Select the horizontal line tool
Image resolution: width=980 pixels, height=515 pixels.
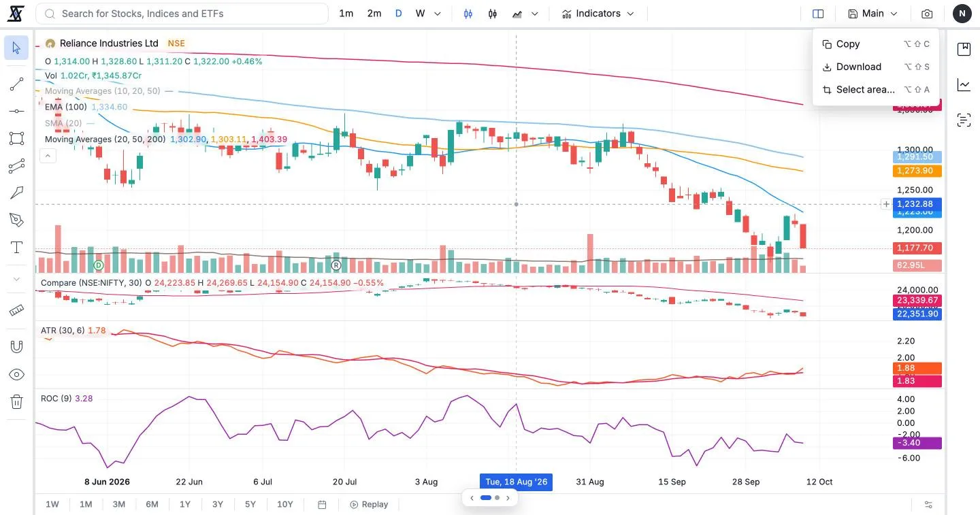tap(16, 111)
